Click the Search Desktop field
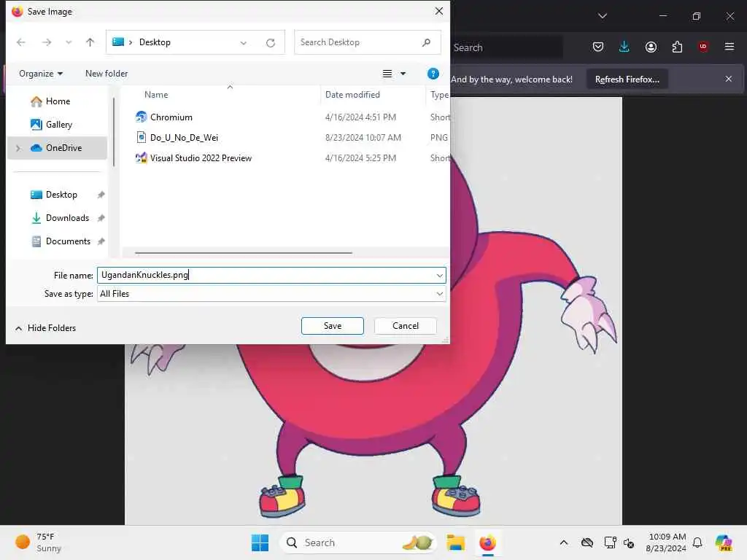The width and height of the screenshot is (747, 560). coord(368,42)
